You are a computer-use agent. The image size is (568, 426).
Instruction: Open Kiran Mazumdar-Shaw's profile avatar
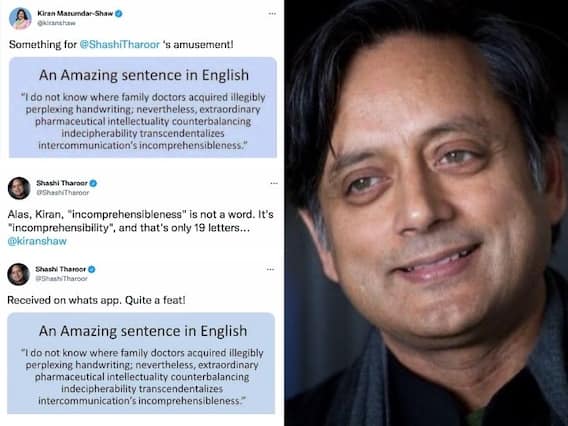click(20, 18)
